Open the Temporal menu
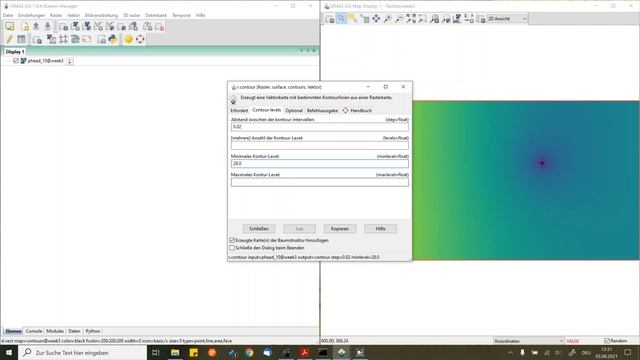This screenshot has height=360, width=640. (x=181, y=16)
